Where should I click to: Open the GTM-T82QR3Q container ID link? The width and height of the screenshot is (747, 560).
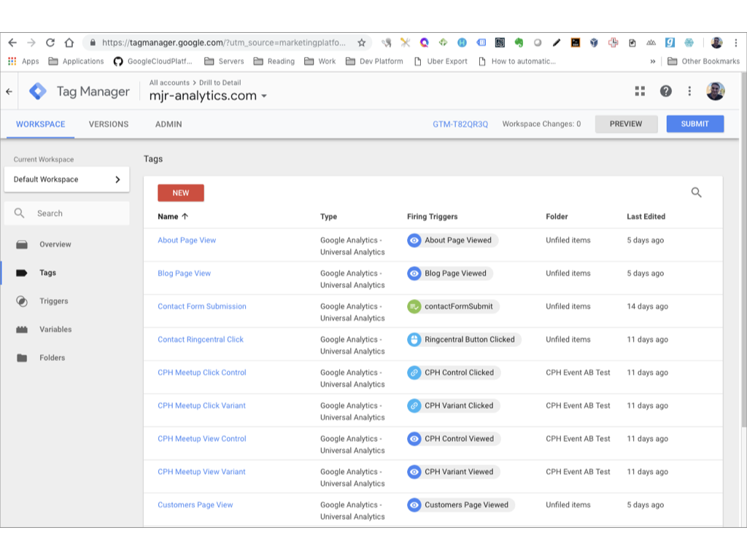[460, 124]
